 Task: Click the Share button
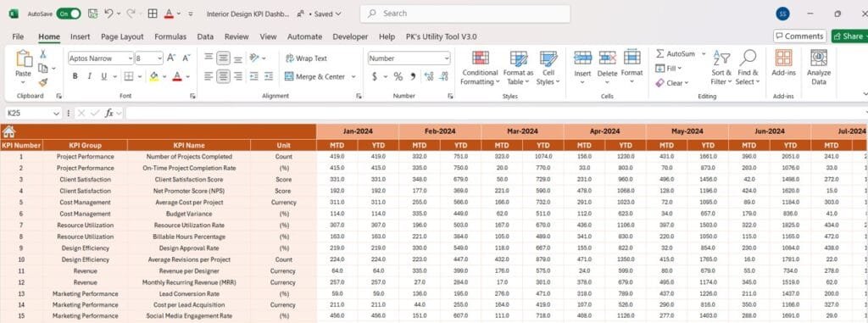[849, 36]
